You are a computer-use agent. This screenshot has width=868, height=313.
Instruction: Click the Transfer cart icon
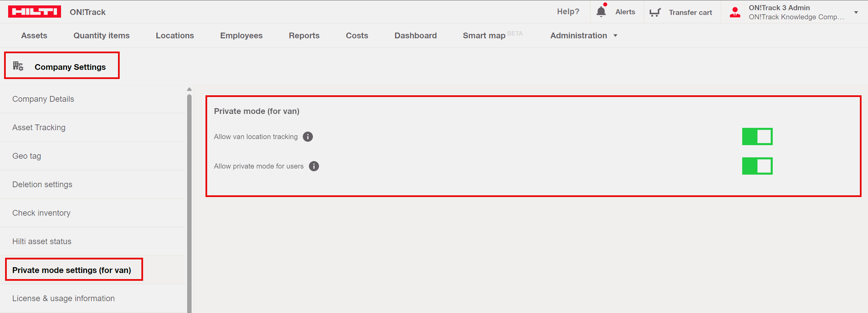pyautogui.click(x=655, y=12)
